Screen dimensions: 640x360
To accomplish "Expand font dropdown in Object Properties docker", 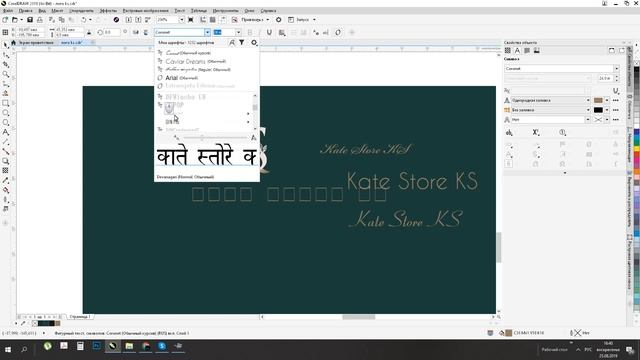I will (x=617, y=69).
